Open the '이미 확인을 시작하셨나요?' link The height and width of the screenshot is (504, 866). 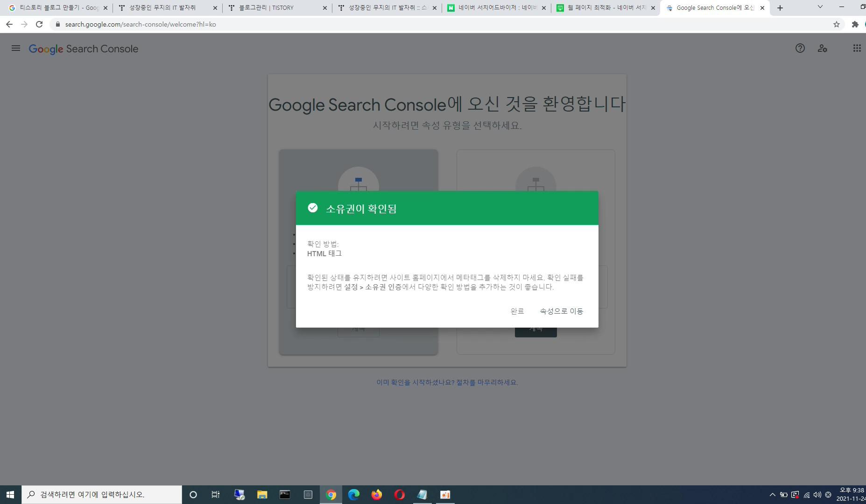[447, 382]
